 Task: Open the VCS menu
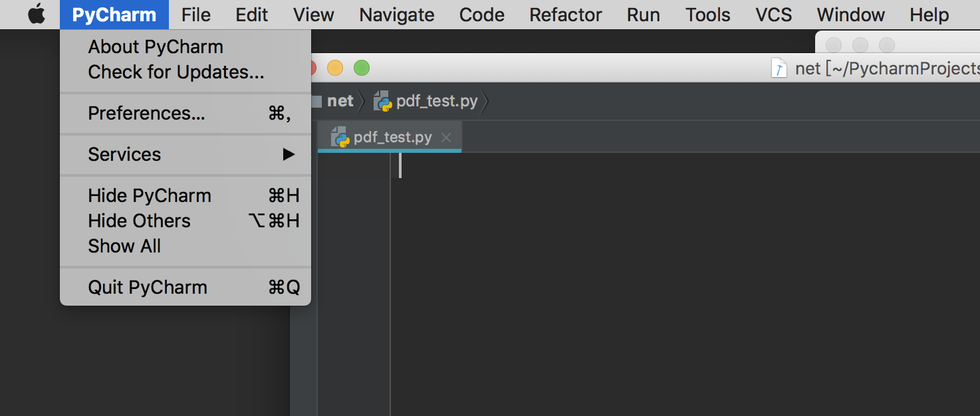coord(774,15)
